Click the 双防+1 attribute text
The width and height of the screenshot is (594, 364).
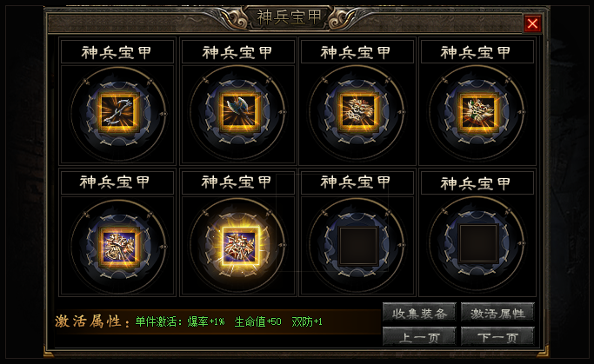(306, 321)
